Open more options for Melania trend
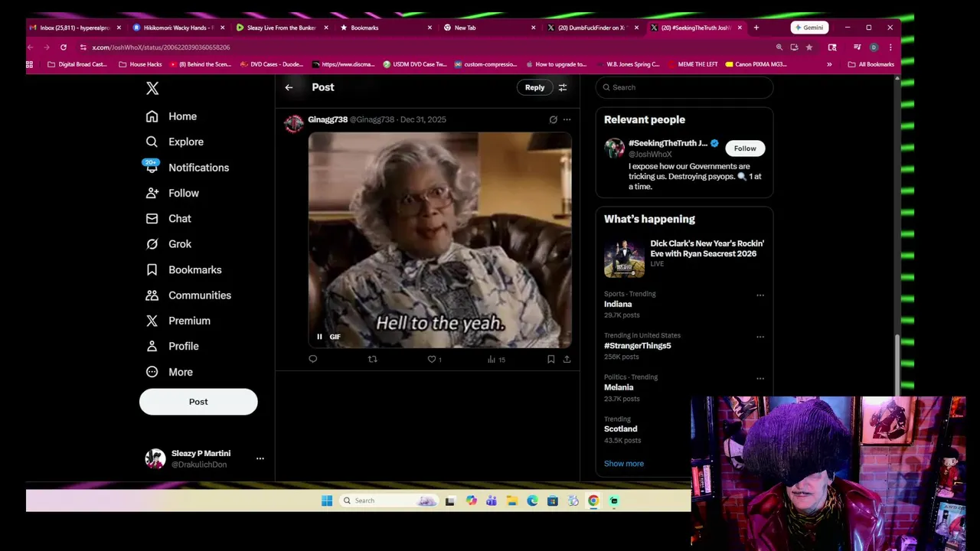The height and width of the screenshot is (551, 980). tap(760, 378)
